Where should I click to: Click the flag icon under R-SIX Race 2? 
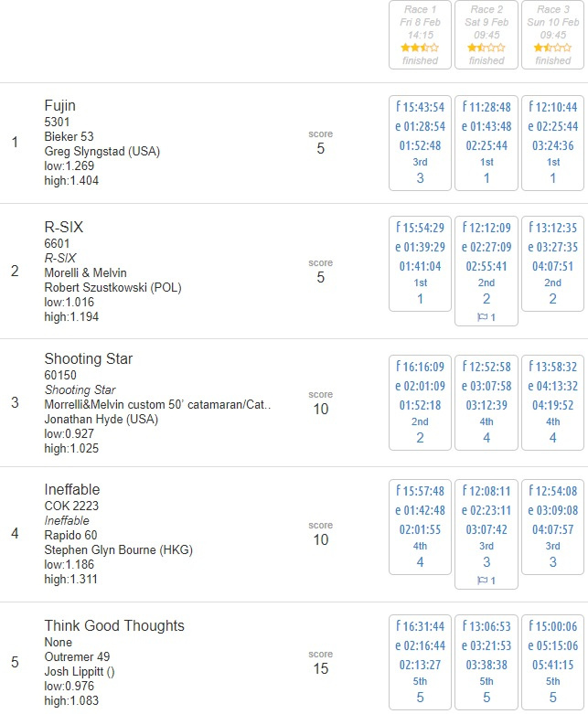pyautogui.click(x=482, y=317)
